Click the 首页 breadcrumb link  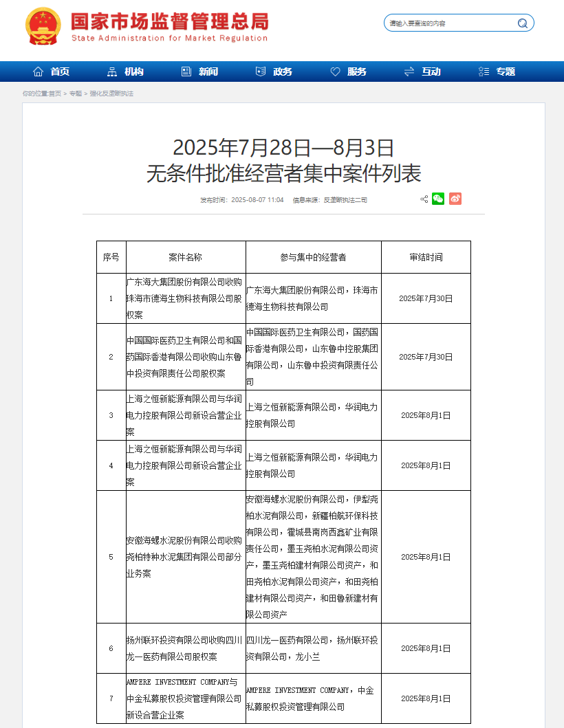pos(55,93)
